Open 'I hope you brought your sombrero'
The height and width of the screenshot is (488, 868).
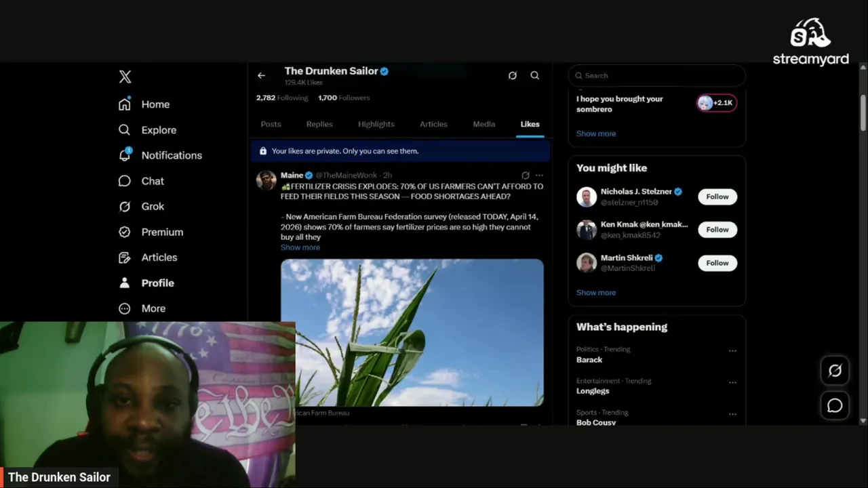coord(620,104)
